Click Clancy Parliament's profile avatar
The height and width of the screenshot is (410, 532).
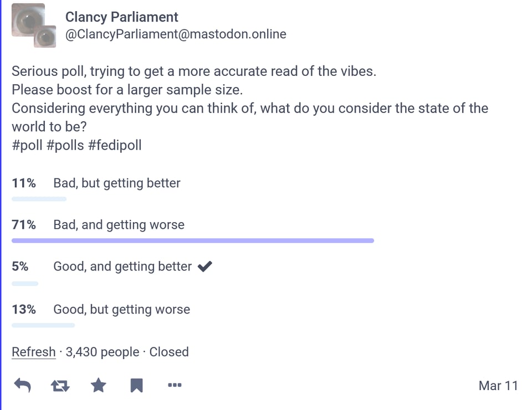(33, 25)
